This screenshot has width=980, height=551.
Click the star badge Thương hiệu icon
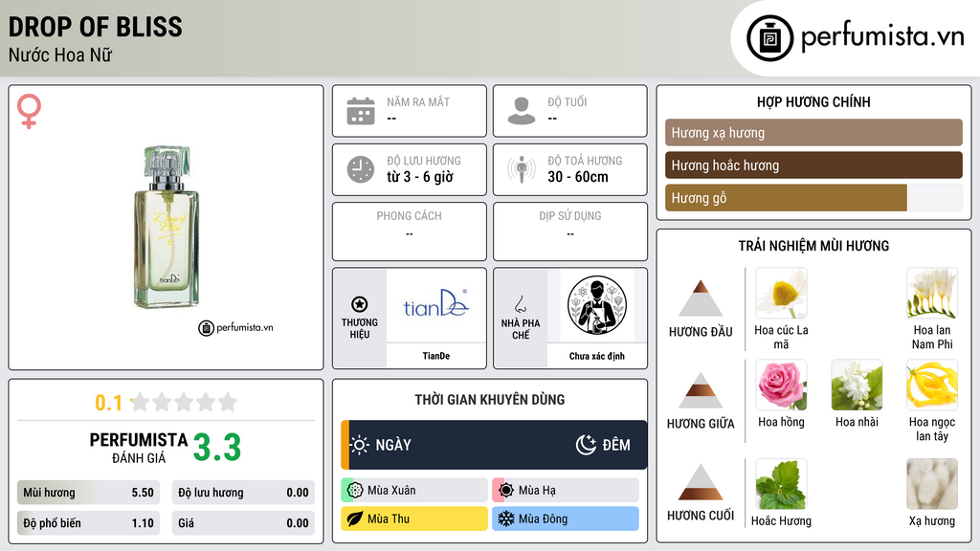(360, 304)
